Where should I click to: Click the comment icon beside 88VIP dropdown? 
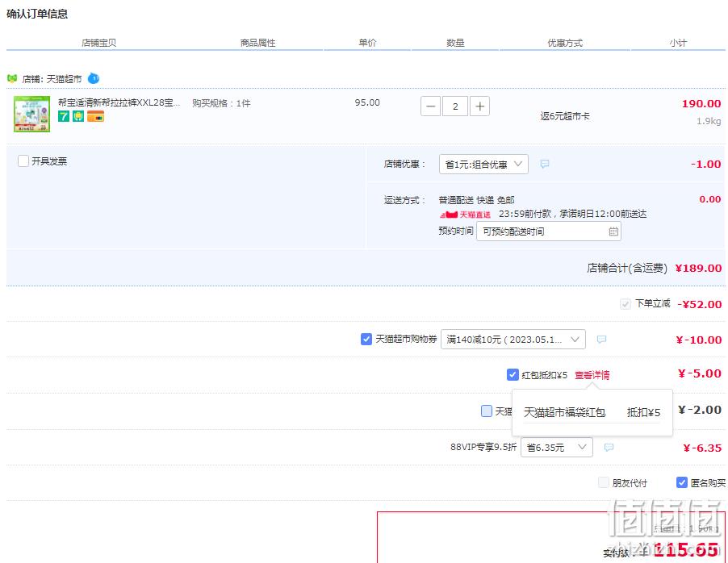coord(609,447)
